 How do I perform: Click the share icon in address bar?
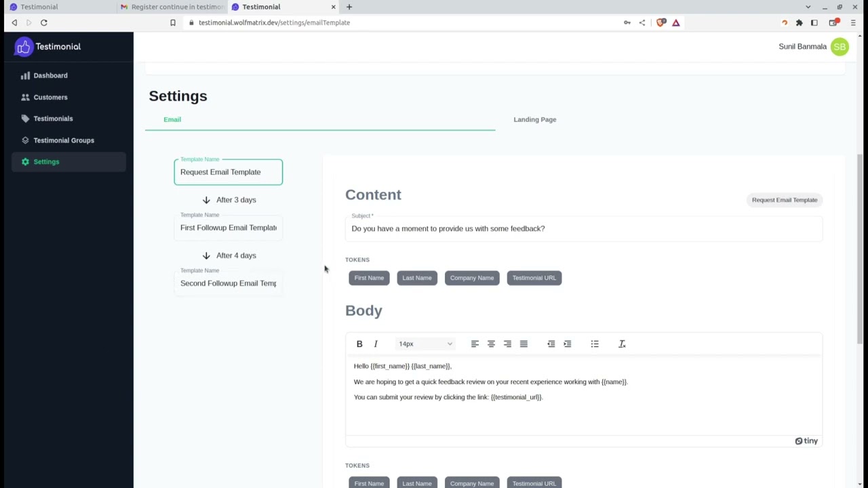coord(642,22)
